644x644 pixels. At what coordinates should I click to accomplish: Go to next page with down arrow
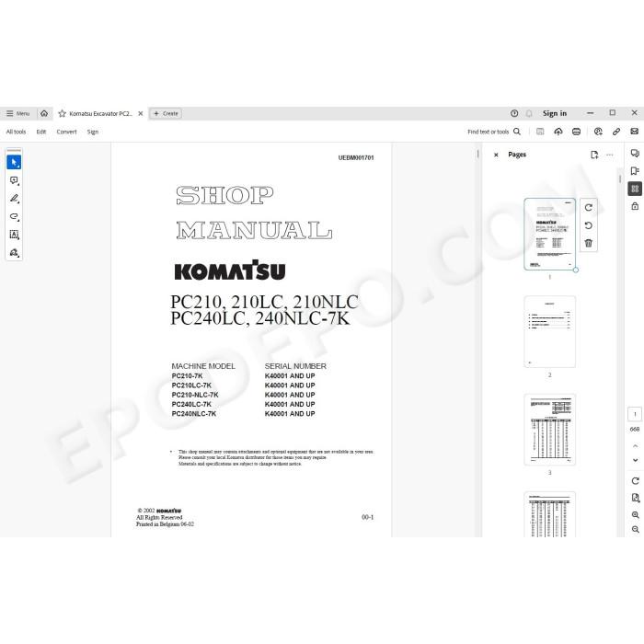635,460
